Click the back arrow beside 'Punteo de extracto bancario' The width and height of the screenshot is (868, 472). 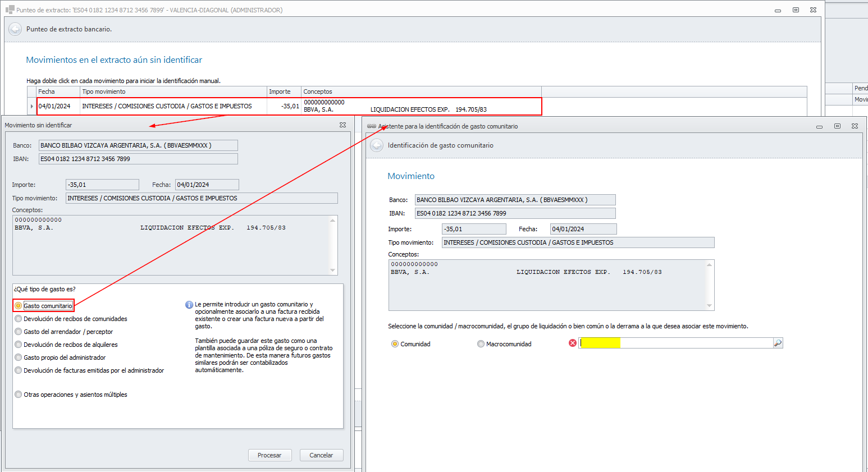(x=15, y=29)
